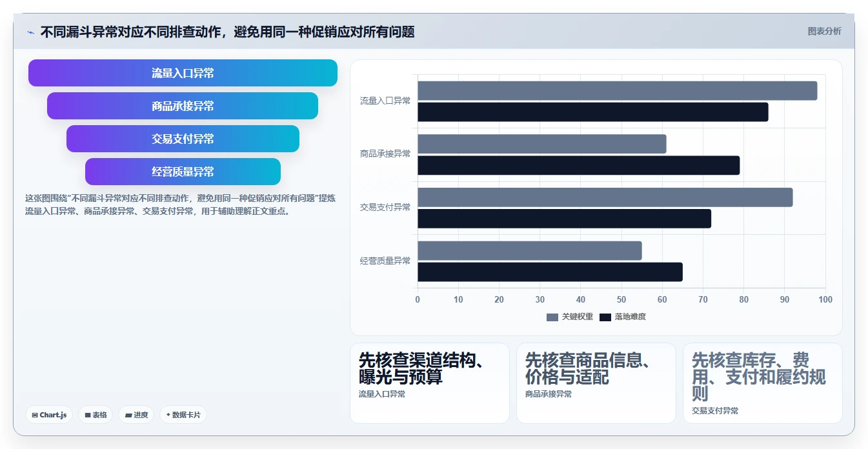Click the 落地难度 bar for 商品承接异常
The width and height of the screenshot is (868, 449).
click(x=578, y=165)
